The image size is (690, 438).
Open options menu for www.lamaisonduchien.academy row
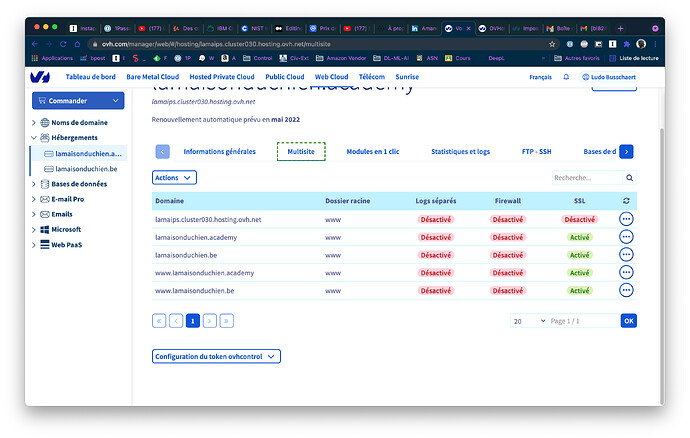(x=626, y=272)
